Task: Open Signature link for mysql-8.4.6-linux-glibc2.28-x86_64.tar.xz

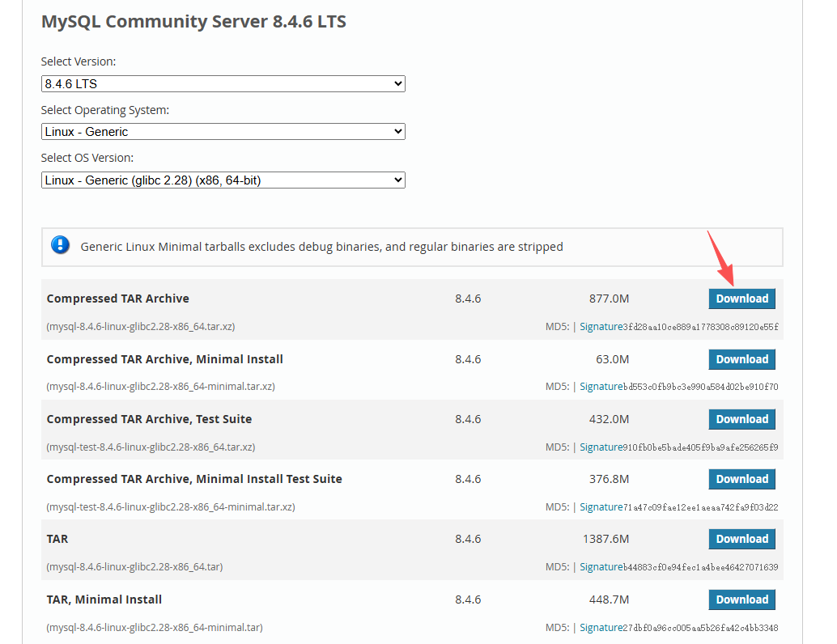Action: tap(601, 327)
